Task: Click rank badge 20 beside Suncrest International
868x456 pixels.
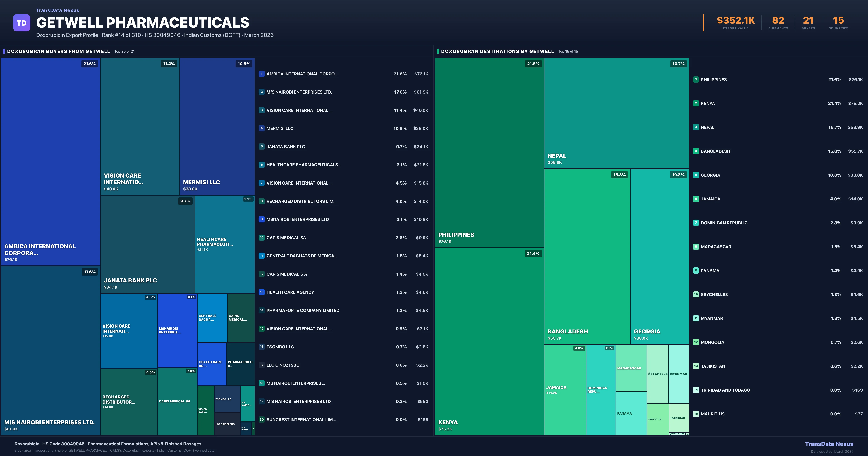Action: pos(261,420)
